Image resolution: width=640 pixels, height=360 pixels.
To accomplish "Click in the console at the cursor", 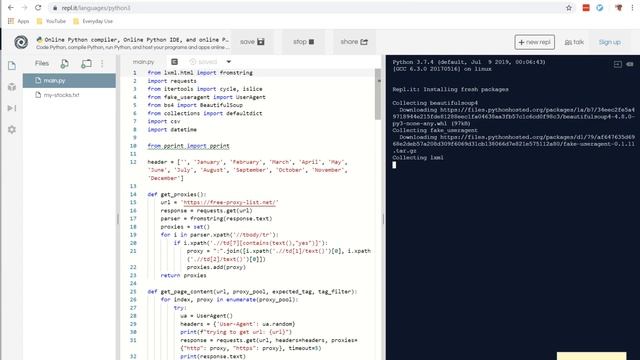I will 394,165.
